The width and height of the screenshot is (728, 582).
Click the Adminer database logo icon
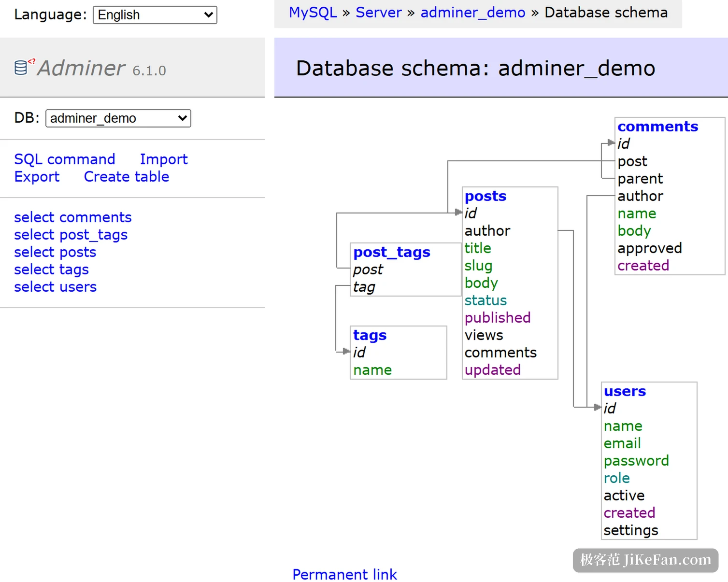(x=24, y=67)
